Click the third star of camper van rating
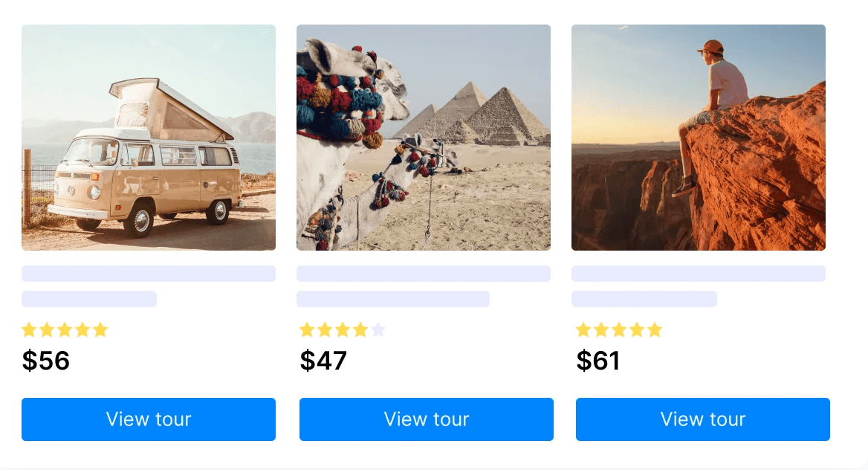Screen dimensions: 868x470 pos(65,329)
